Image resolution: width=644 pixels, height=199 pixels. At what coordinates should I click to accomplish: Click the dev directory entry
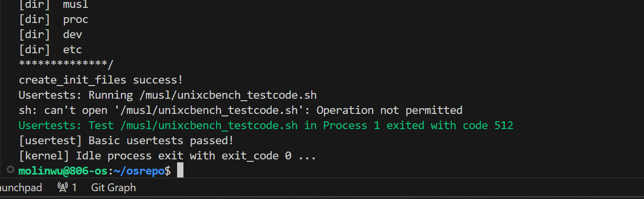72,35
